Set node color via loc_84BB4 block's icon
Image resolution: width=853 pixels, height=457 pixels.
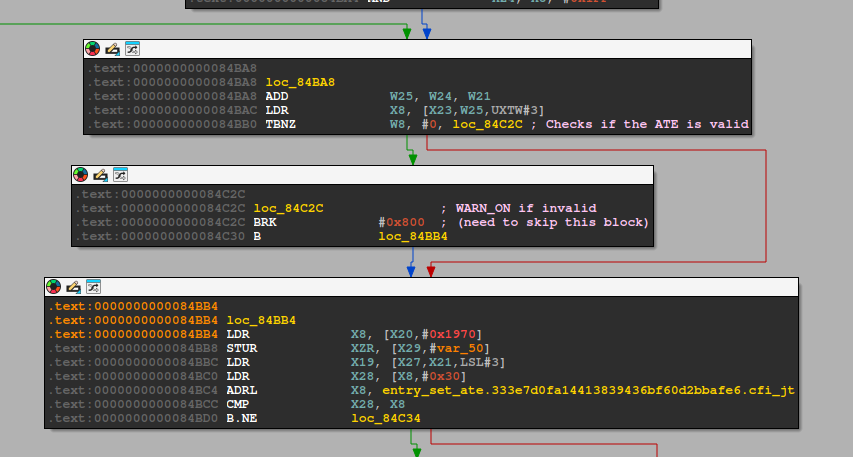54,286
